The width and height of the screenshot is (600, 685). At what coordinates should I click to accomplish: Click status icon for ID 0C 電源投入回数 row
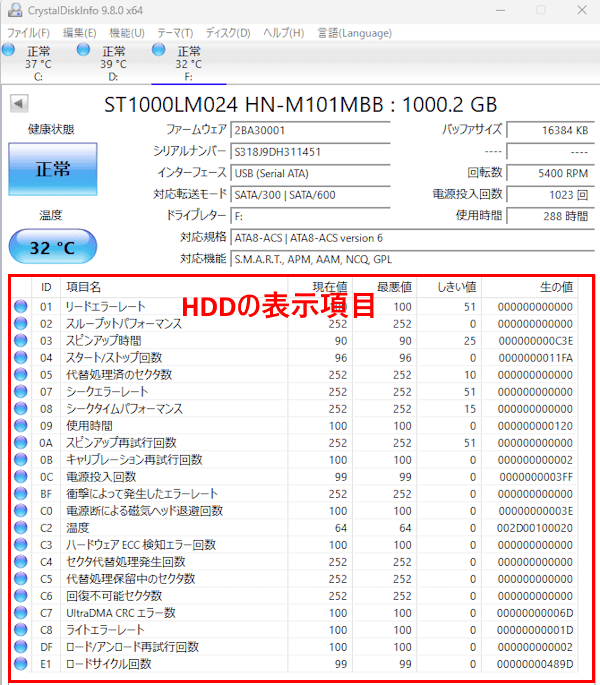click(x=21, y=477)
